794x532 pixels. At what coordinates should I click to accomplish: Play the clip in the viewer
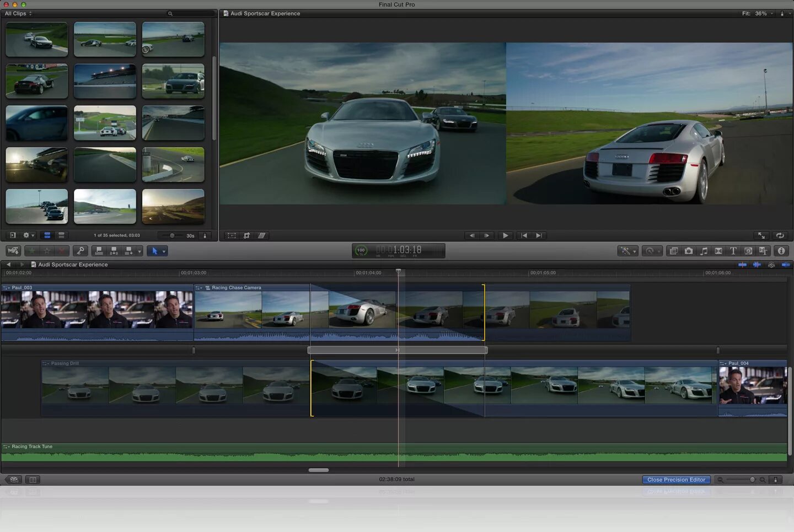point(505,235)
